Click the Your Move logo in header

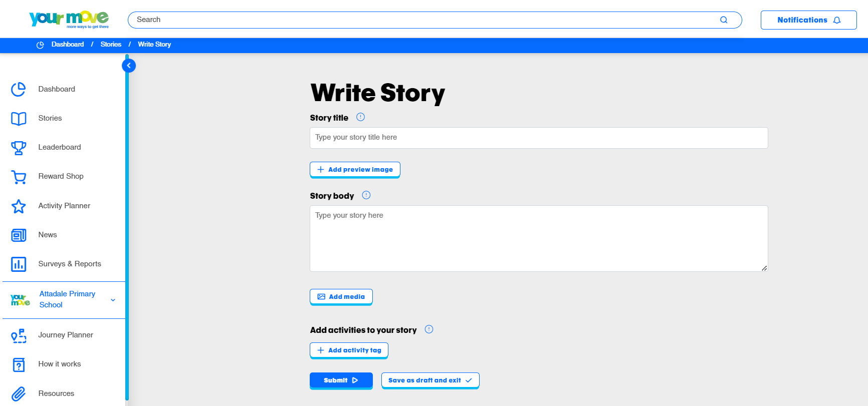click(x=69, y=20)
